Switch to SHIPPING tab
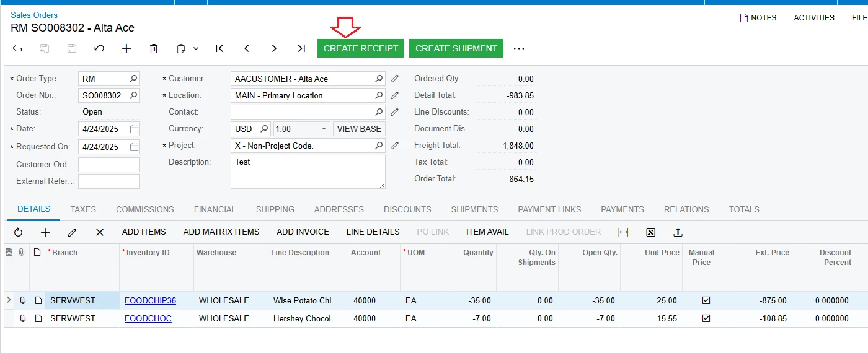This screenshot has height=353, width=868. tap(275, 209)
